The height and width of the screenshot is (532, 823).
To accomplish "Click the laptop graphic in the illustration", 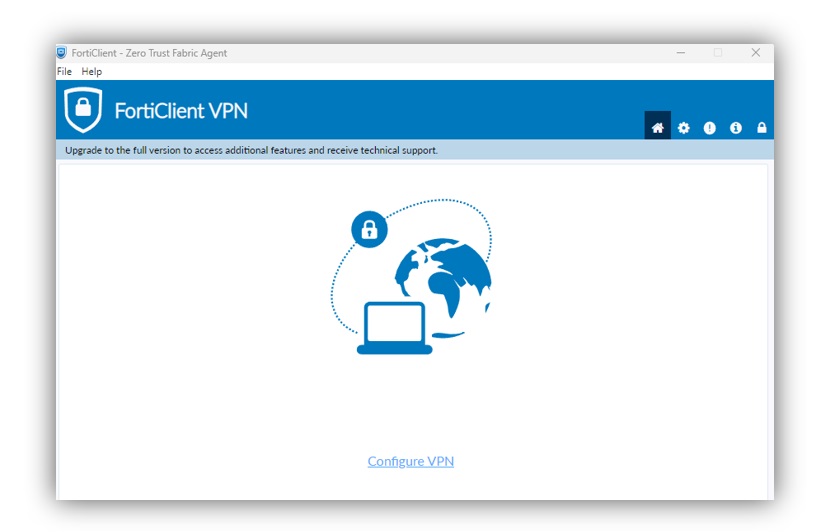I will pyautogui.click(x=395, y=328).
